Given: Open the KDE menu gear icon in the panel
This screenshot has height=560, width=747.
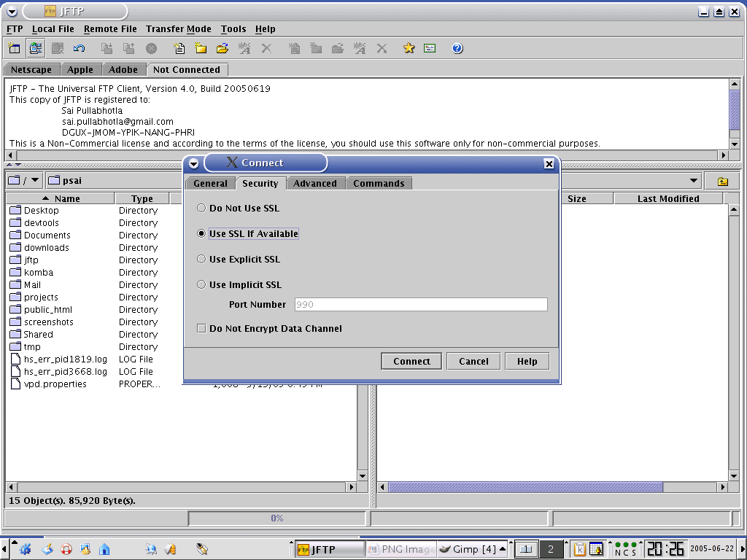Looking at the screenshot, I should [26, 549].
